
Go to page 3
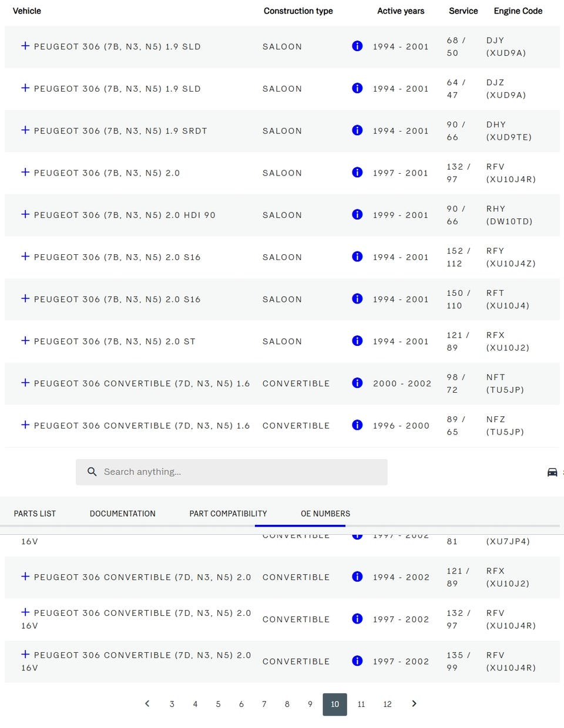pyautogui.click(x=172, y=704)
